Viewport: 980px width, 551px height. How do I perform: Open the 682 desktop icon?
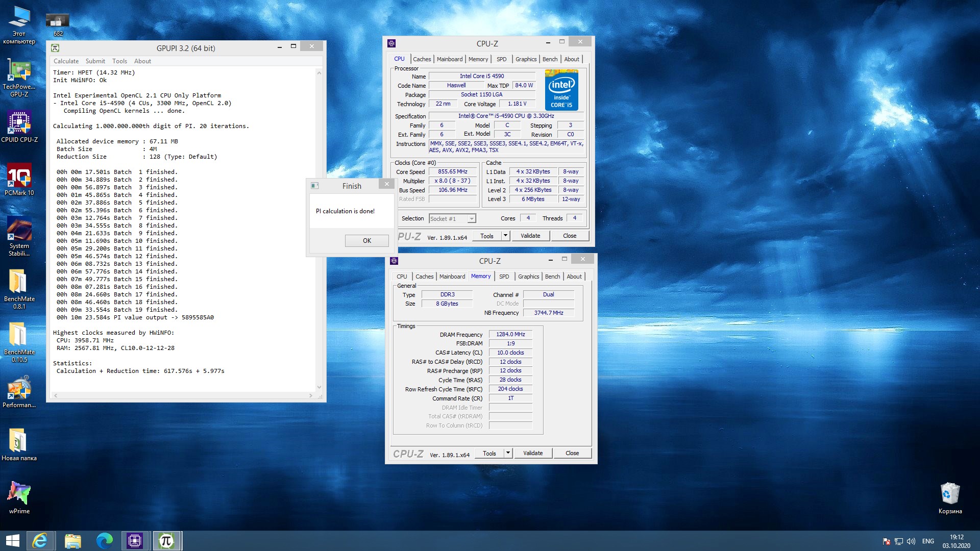pyautogui.click(x=58, y=24)
